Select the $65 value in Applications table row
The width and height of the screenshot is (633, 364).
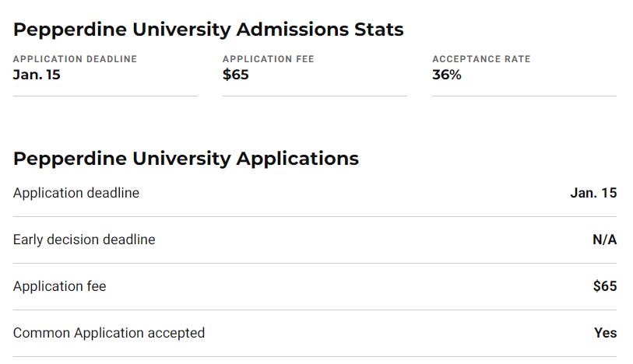605,286
